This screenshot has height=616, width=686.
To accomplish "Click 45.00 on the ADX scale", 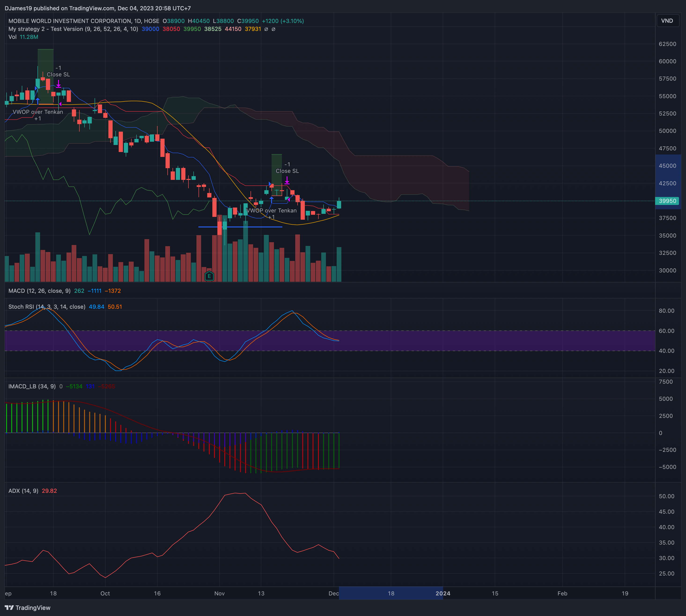I will click(x=666, y=512).
